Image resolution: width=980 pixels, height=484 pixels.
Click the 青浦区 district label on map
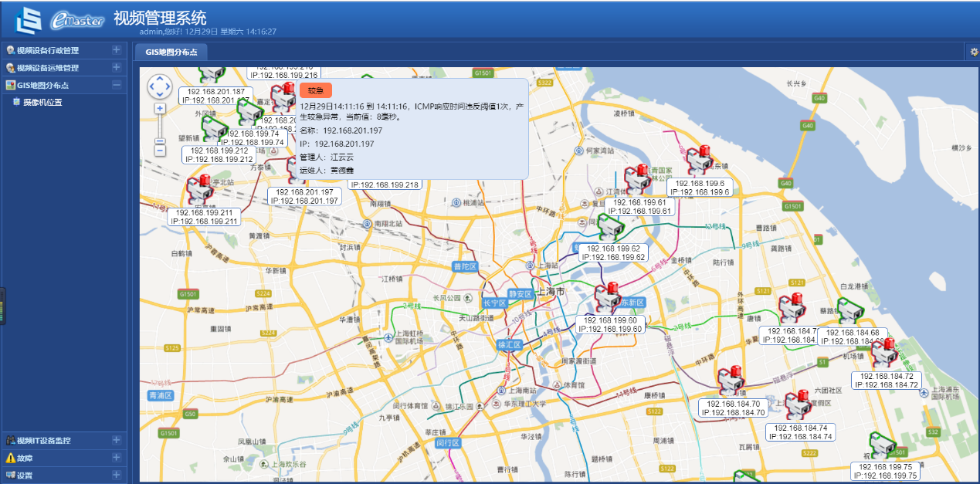[160, 395]
